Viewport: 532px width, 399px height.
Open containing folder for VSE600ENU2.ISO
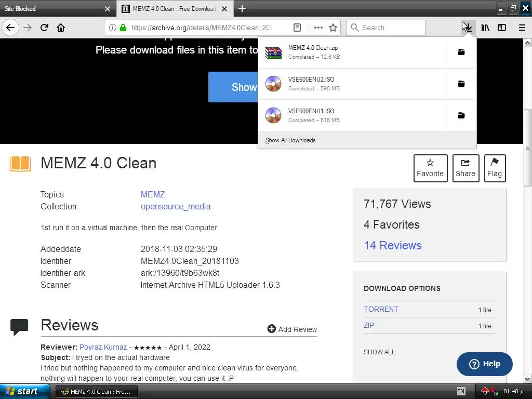[x=461, y=84]
